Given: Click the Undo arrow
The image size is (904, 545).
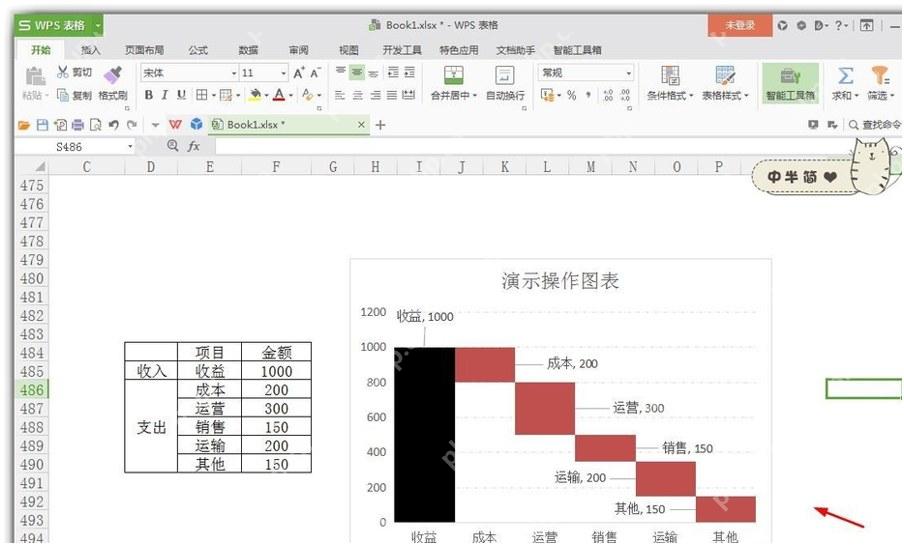Looking at the screenshot, I should [x=114, y=125].
